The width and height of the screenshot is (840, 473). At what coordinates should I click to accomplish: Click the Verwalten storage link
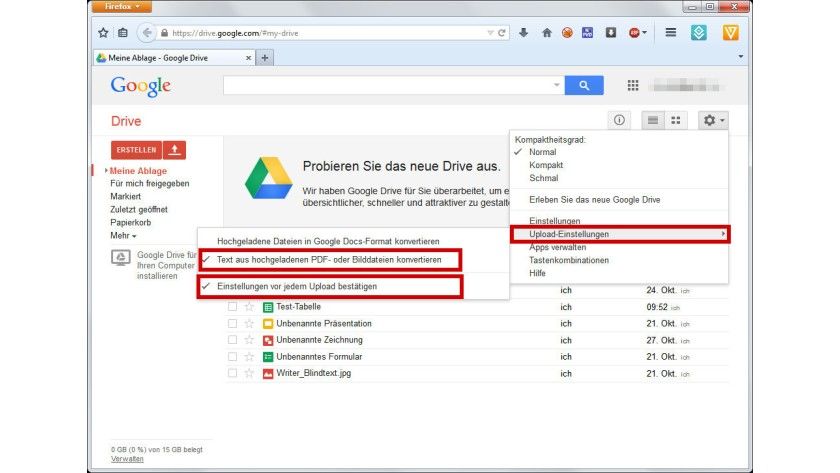127,459
